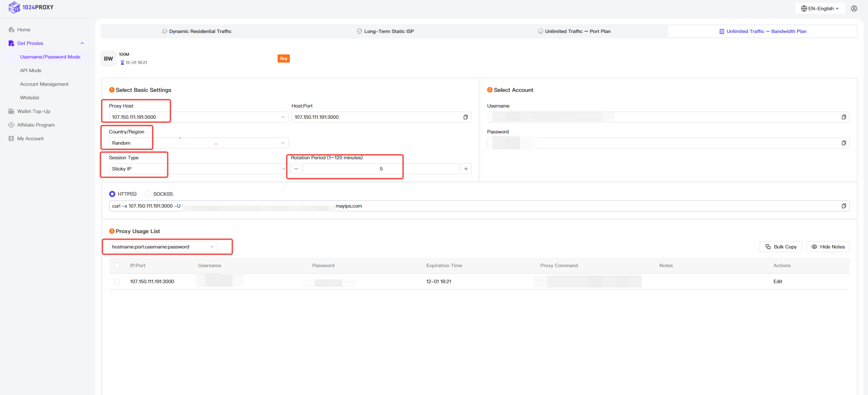
Task: Open user profile icon at top right
Action: coord(854,8)
